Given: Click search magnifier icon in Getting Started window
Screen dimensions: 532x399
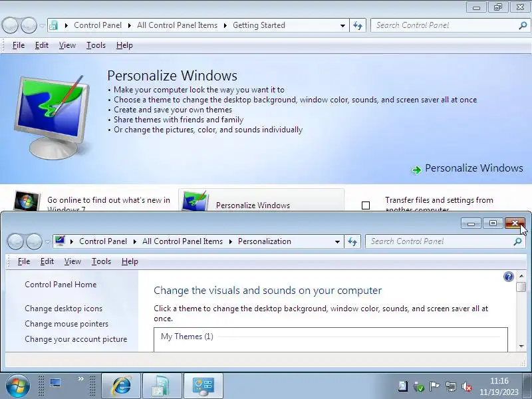Looking at the screenshot, I should (x=523, y=25).
